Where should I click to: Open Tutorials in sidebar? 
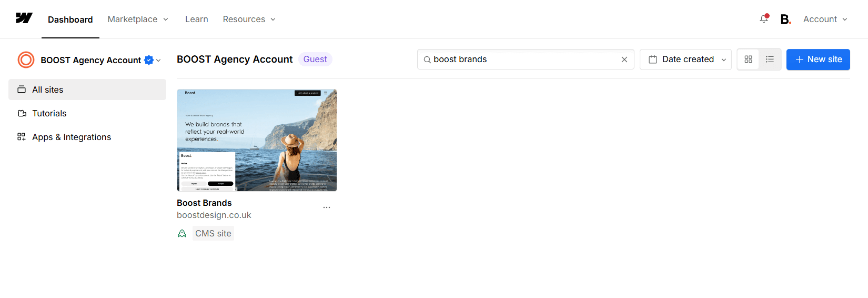87,113
